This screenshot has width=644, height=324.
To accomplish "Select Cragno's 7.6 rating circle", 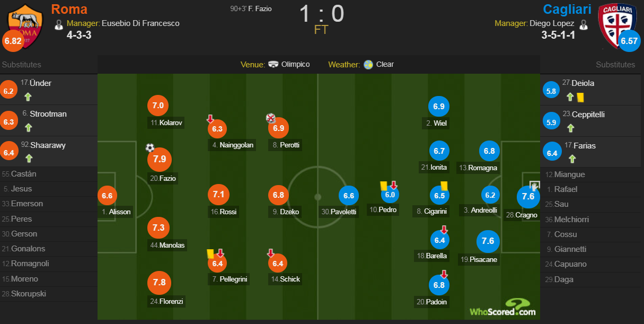I will click(528, 197).
